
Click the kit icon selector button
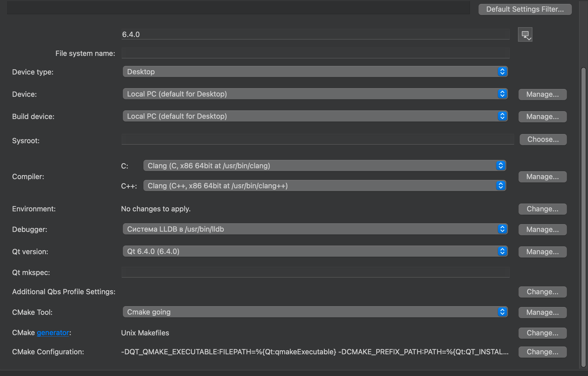pyautogui.click(x=525, y=34)
